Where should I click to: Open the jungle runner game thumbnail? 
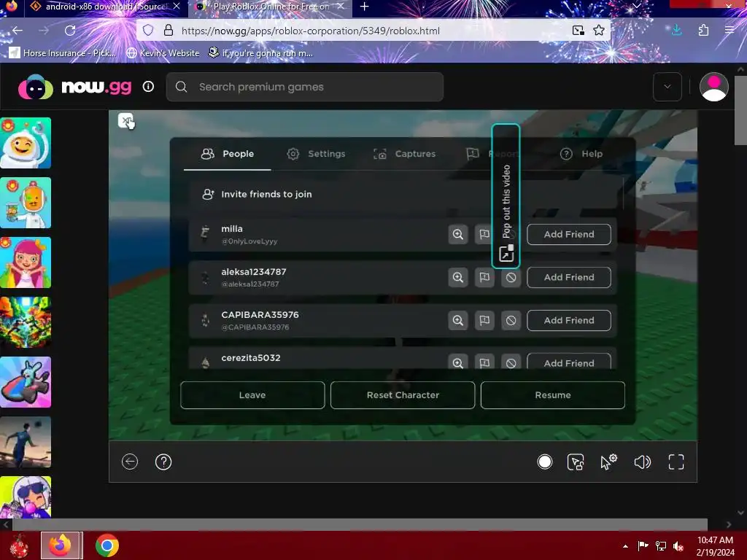(26, 322)
